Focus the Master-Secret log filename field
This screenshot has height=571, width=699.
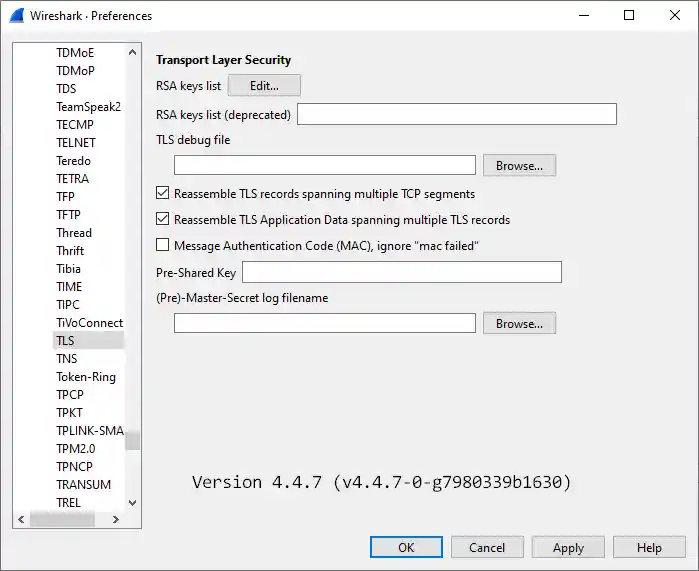pyautogui.click(x=325, y=323)
